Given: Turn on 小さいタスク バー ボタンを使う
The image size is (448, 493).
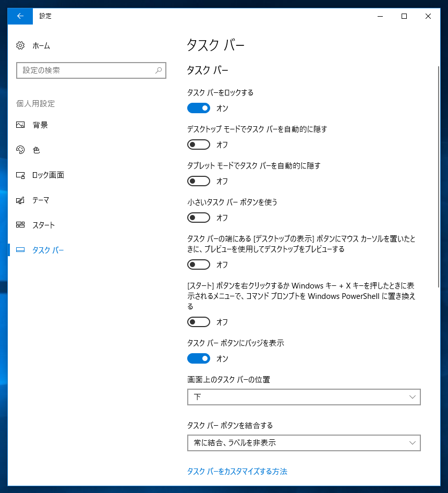Looking at the screenshot, I should (199, 218).
